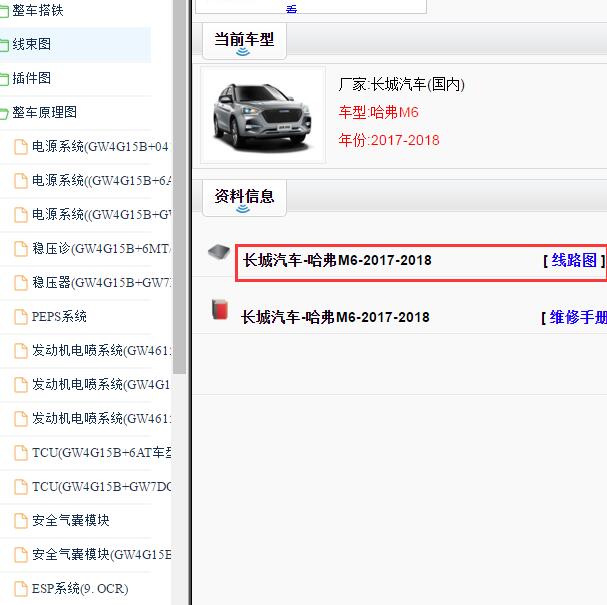Viewport: 607px width, 605px height.
Task: Open first 发动机电喷系统(GW461 entry
Action: (x=101, y=351)
